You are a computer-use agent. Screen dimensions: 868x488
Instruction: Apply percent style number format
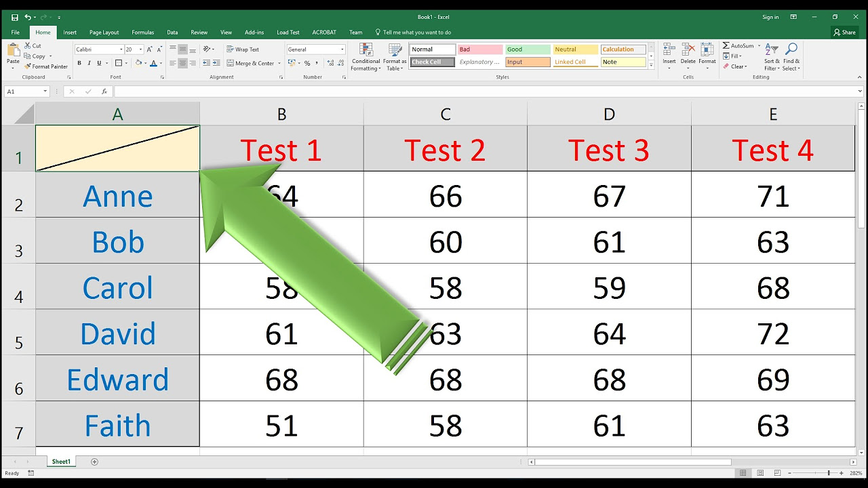pos(307,63)
